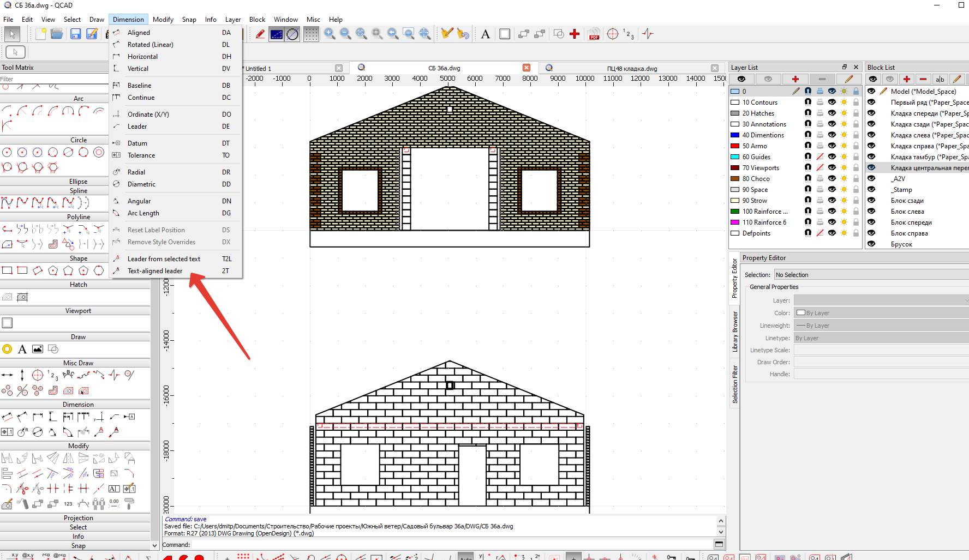Viewport: 969px width, 560px height.
Task: Click the crosshair origin point icon
Action: pyautogui.click(x=613, y=34)
